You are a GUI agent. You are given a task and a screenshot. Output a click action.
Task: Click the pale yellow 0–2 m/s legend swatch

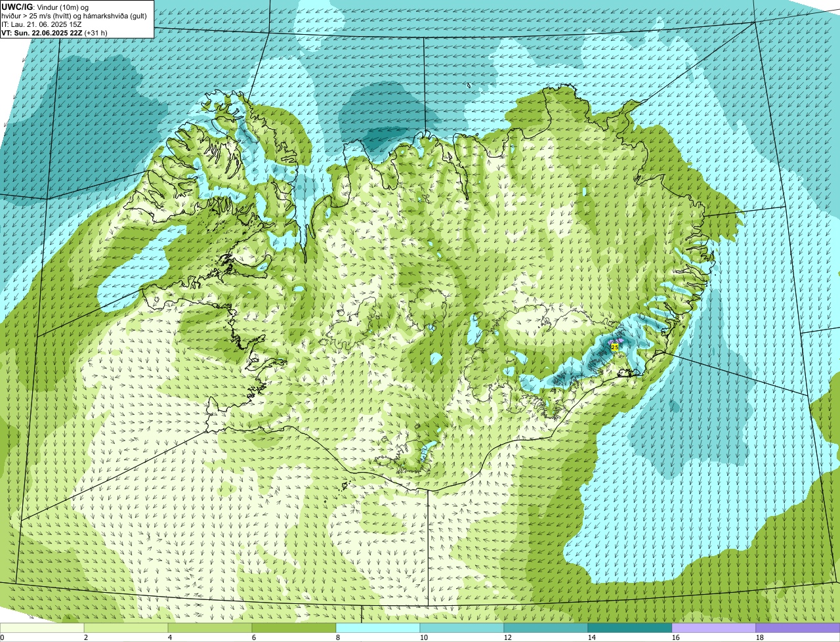[42, 628]
